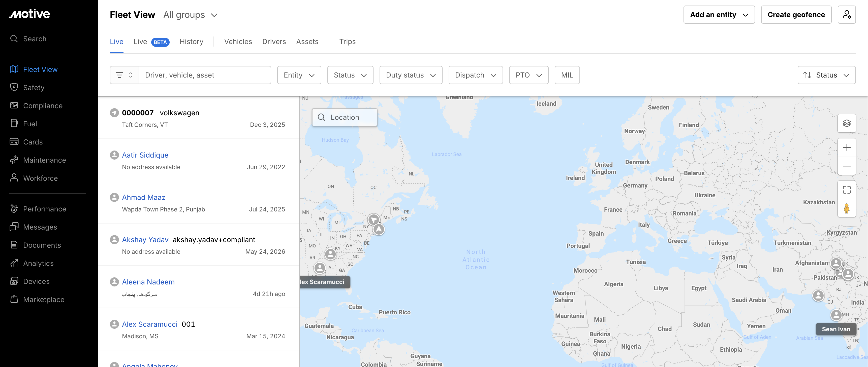Switch to the Vehicles tab
Image resolution: width=868 pixels, height=367 pixels.
pyautogui.click(x=238, y=42)
